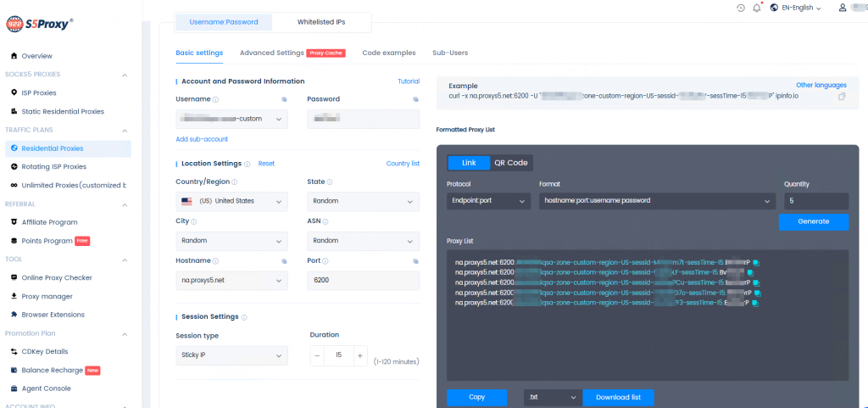Image resolution: width=868 pixels, height=408 pixels.
Task: Select the Whitelisted IPs authentication mode
Action: [321, 21]
